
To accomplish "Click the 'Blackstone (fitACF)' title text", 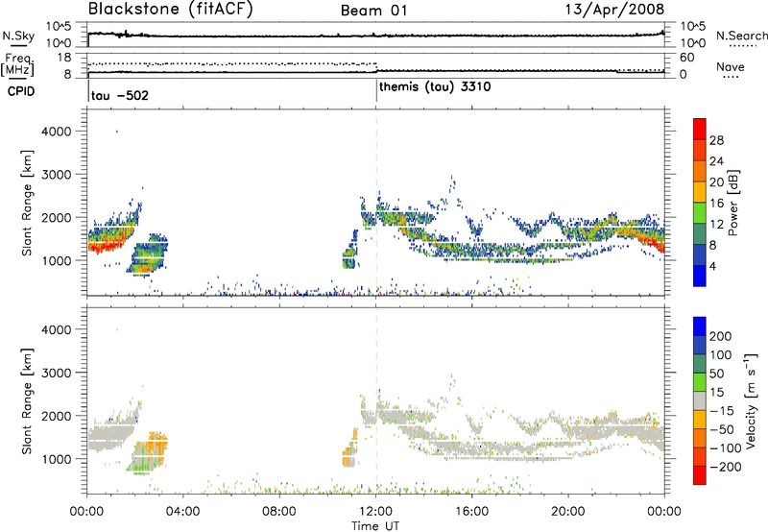I will click(x=171, y=10).
